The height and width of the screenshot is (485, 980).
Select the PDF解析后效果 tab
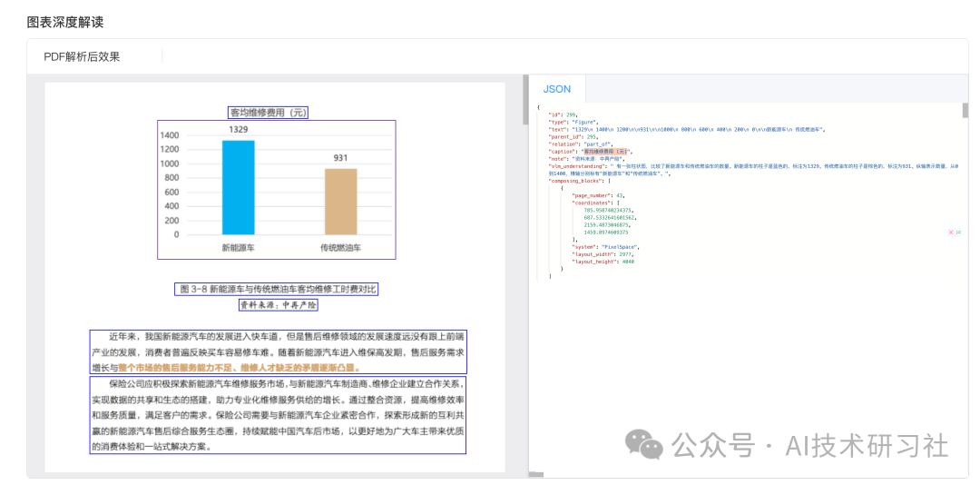point(82,57)
